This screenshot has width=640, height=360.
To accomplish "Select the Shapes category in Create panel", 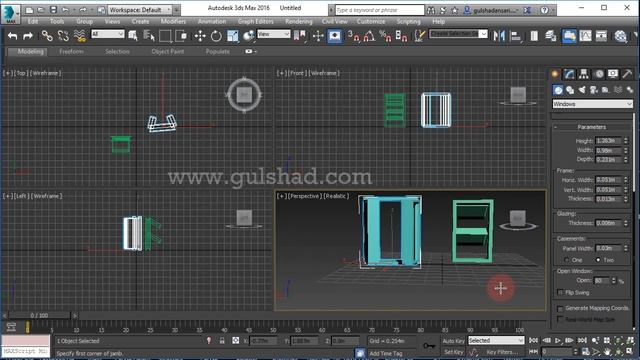I will point(570,90).
